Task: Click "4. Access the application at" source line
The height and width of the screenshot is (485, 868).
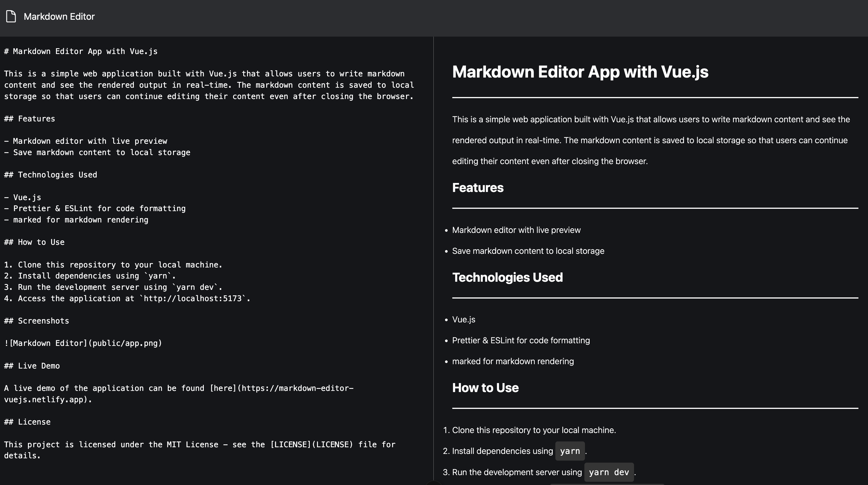Action: (127, 298)
